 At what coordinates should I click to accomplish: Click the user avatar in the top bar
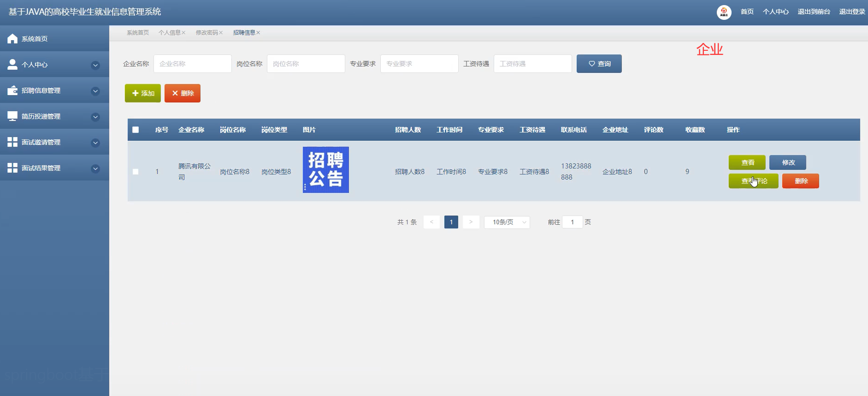coord(724,12)
